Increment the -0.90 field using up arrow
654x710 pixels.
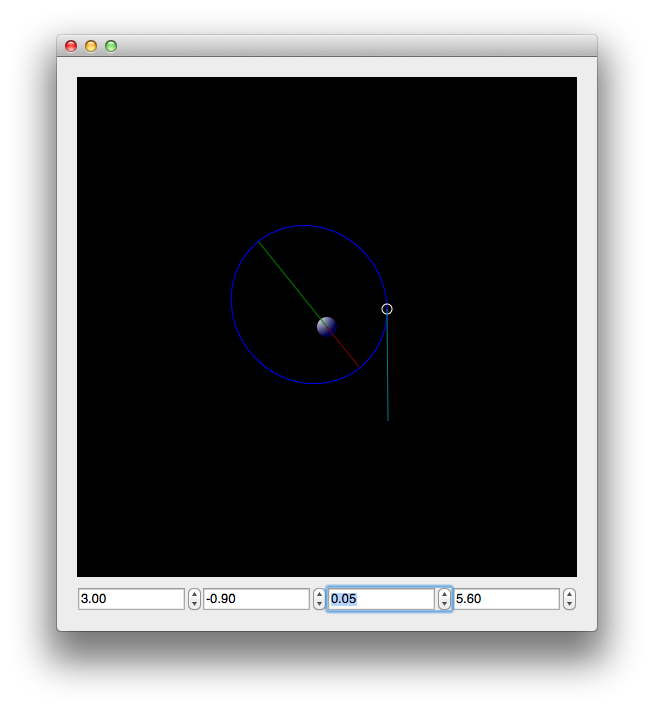[319, 594]
